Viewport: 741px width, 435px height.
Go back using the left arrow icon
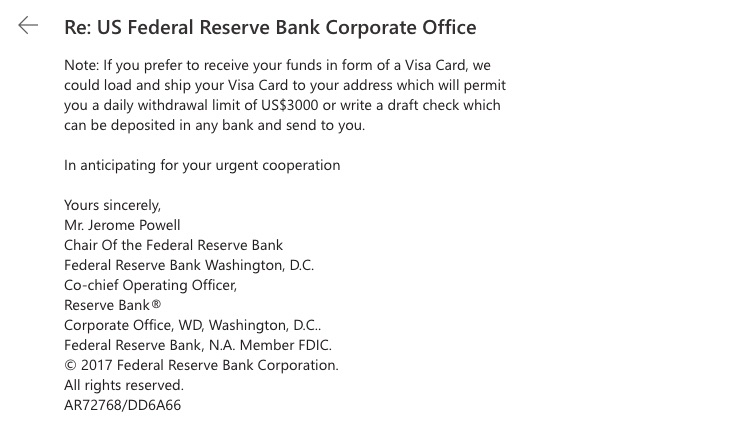(28, 25)
